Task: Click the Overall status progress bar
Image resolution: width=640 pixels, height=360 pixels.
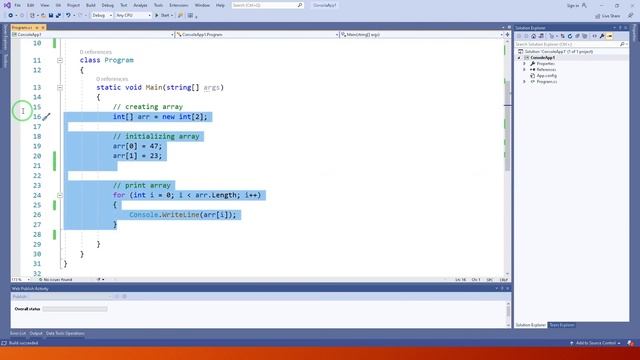Action: tap(75, 309)
